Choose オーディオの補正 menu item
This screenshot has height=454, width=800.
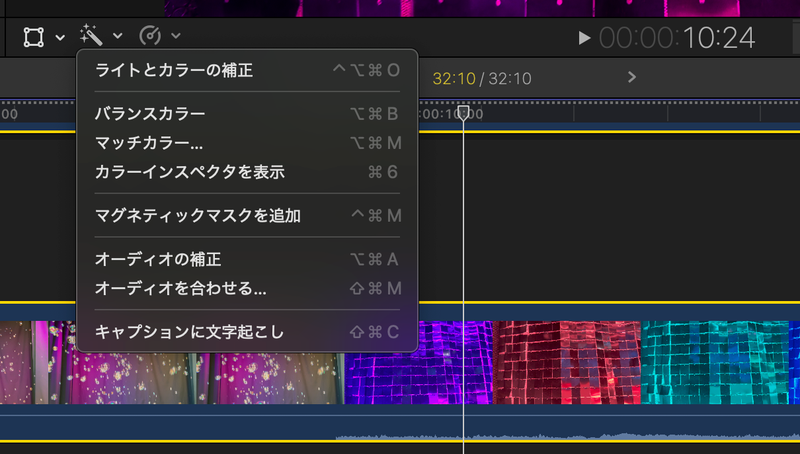(x=247, y=259)
